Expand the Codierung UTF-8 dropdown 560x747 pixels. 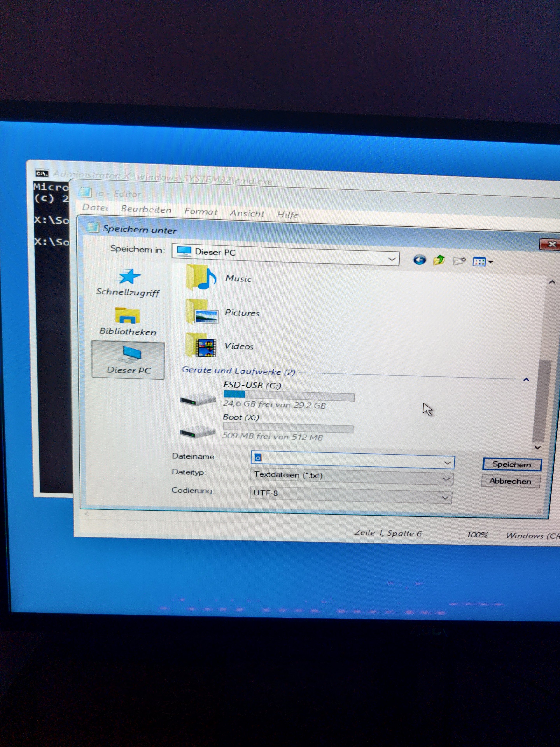(445, 498)
